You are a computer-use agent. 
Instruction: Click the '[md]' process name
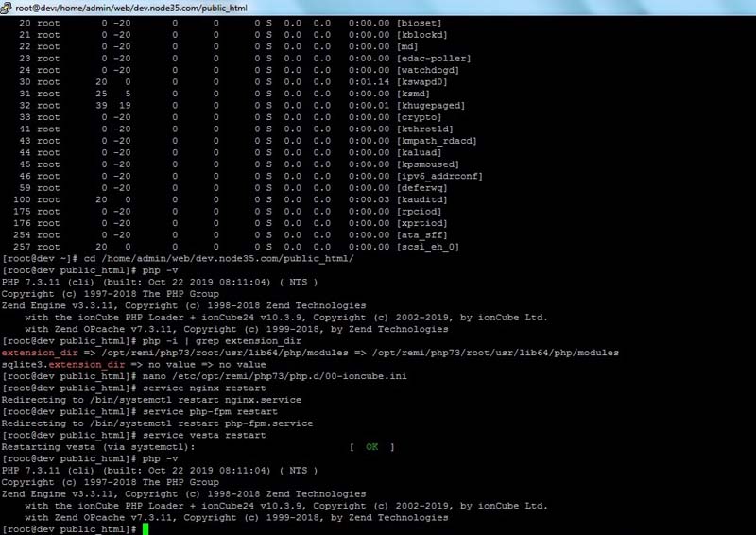(407, 47)
